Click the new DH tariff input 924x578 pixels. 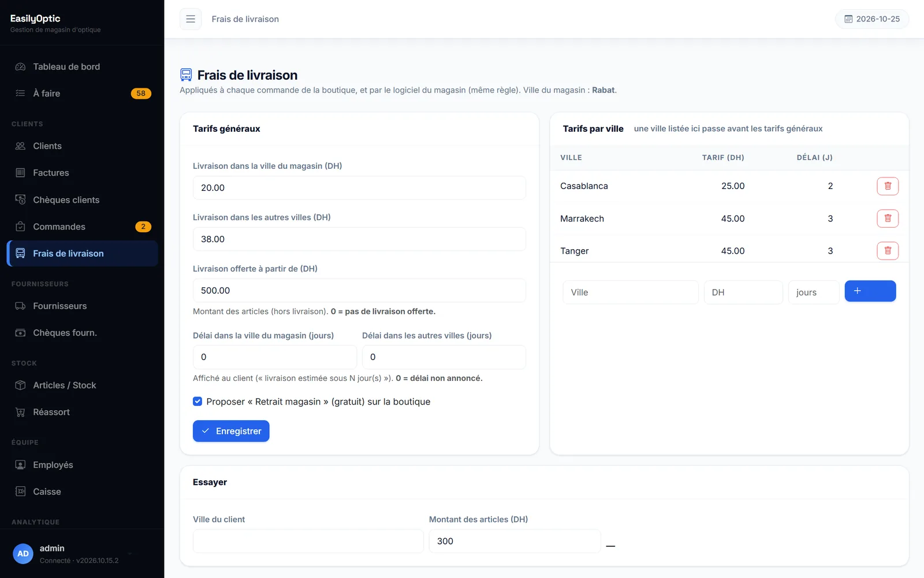[x=743, y=292]
